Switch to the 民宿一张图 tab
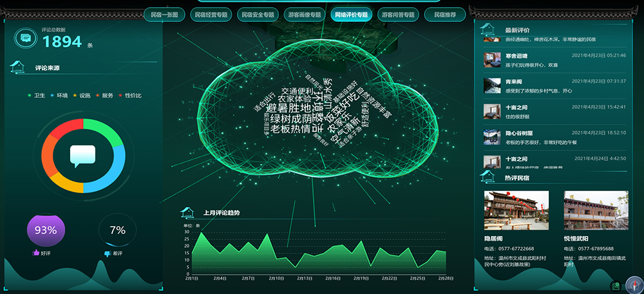The image size is (644, 294). 165,14
